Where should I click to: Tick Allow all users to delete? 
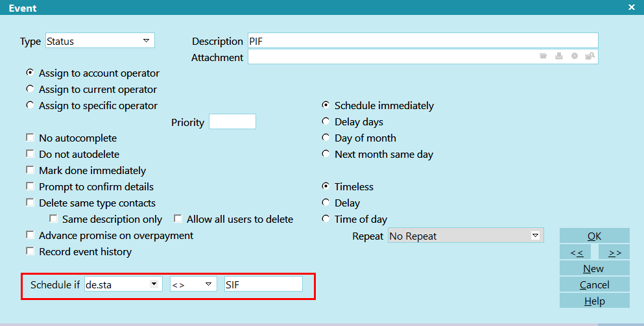178,219
